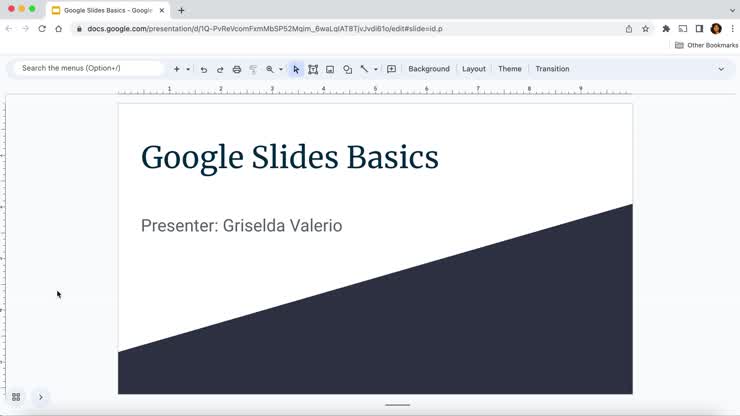Click the Share page icon in address bar
The height and width of the screenshot is (416, 740).
(x=629, y=29)
